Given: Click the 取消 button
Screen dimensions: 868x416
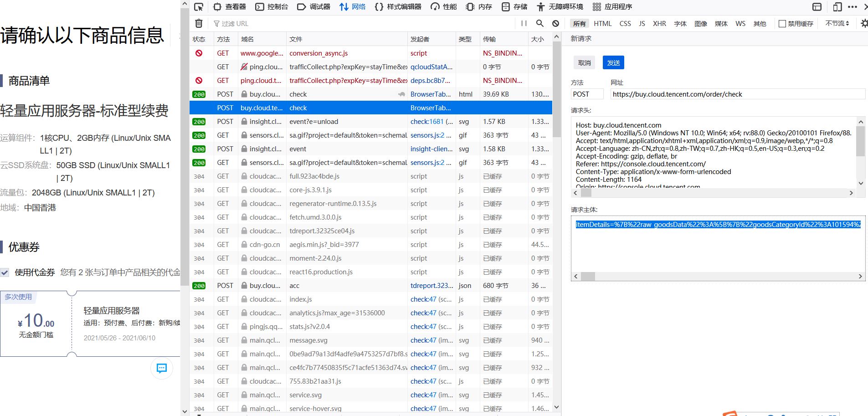Looking at the screenshot, I should tap(584, 63).
